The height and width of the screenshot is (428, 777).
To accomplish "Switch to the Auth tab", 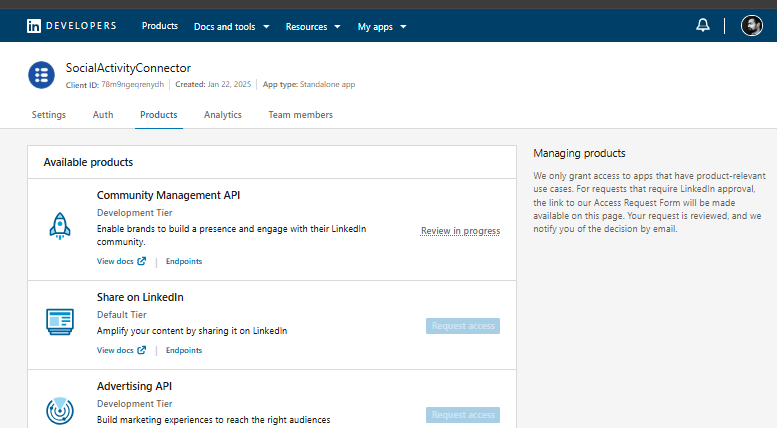I will point(103,115).
